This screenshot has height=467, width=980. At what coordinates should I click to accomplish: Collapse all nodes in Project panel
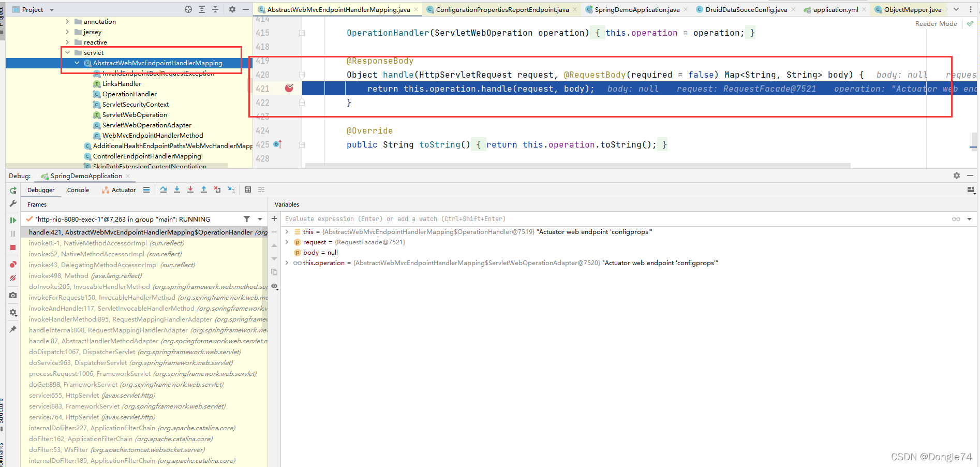click(x=215, y=9)
